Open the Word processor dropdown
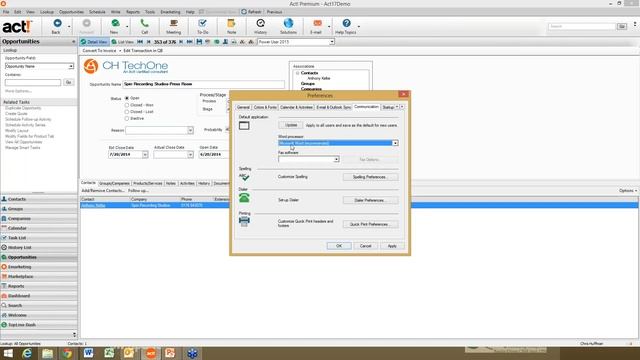 (395, 143)
